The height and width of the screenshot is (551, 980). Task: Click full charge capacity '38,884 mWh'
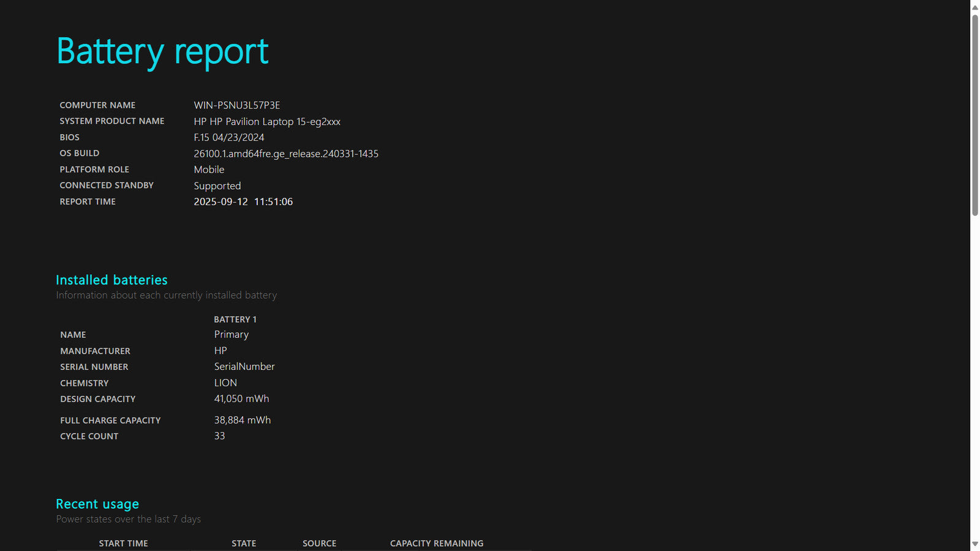(x=243, y=420)
